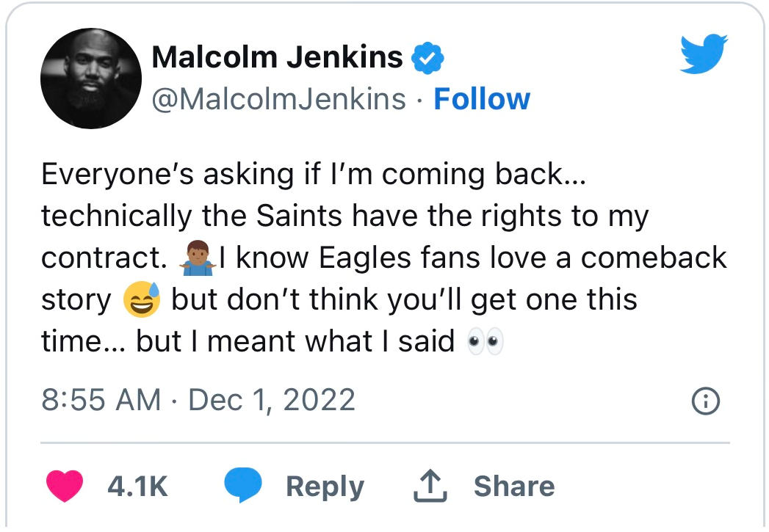This screenshot has height=532, width=769.
Task: Click the eyes emoji in the tweet
Action: coord(485,341)
